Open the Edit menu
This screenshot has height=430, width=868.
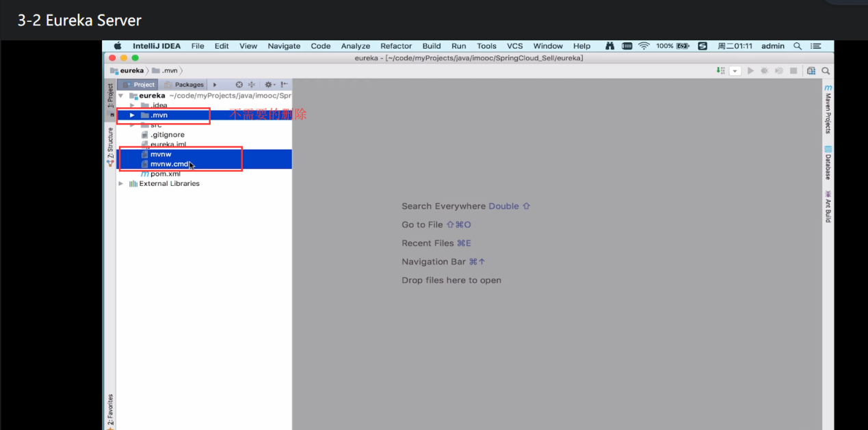(x=222, y=46)
